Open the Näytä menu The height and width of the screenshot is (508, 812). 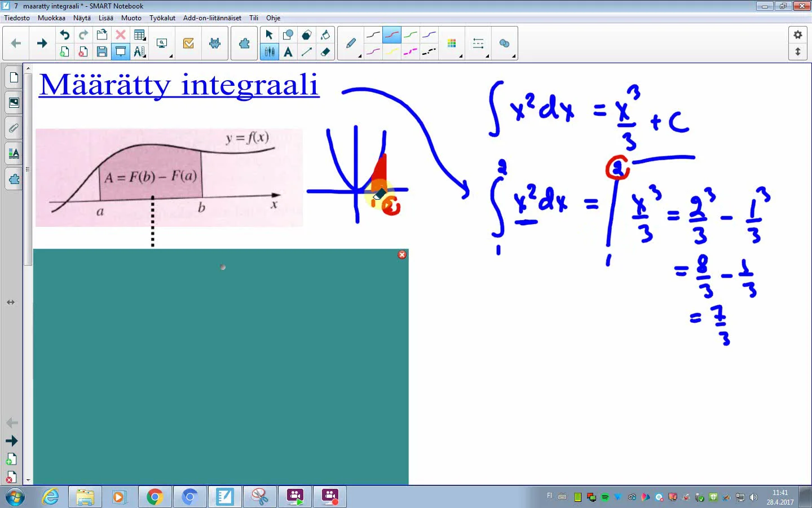82,18
